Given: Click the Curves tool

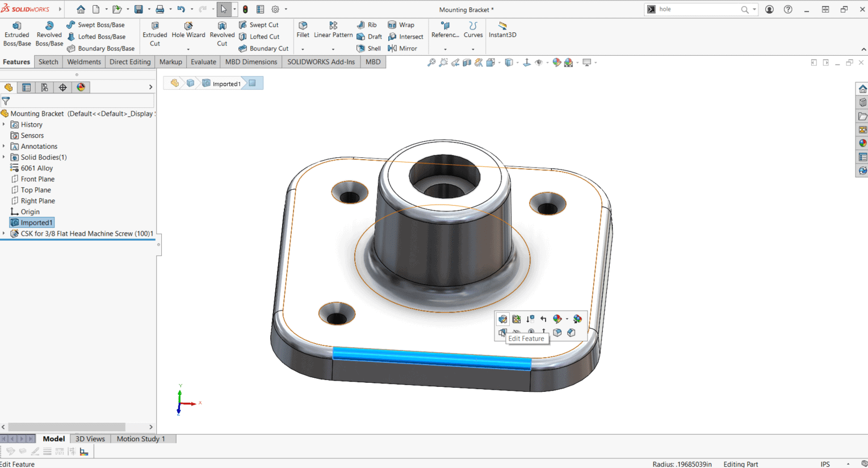Looking at the screenshot, I should pyautogui.click(x=473, y=31).
